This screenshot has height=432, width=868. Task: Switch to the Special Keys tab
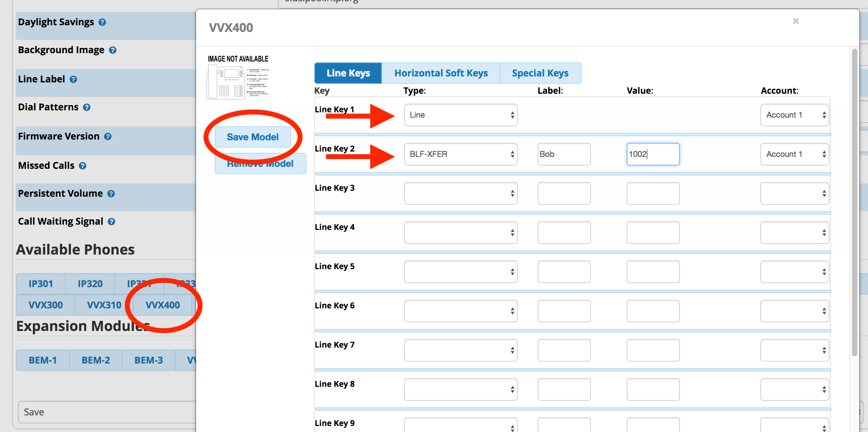(x=540, y=73)
